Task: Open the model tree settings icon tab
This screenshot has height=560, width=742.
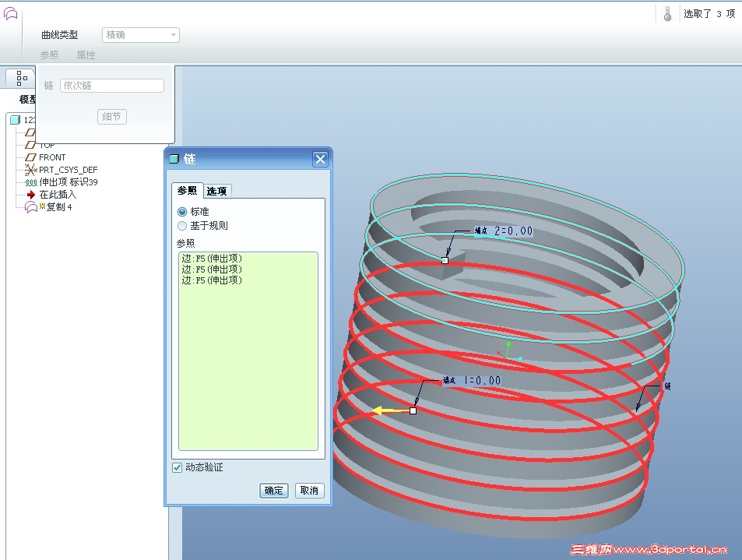Action: (22, 78)
